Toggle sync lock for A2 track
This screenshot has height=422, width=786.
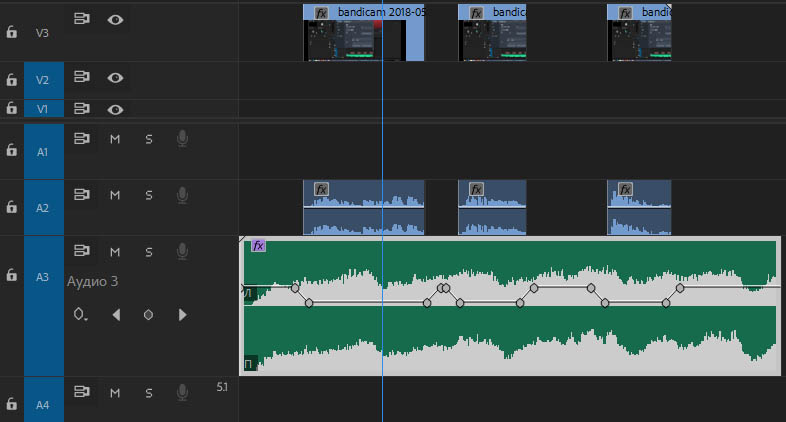click(x=81, y=194)
